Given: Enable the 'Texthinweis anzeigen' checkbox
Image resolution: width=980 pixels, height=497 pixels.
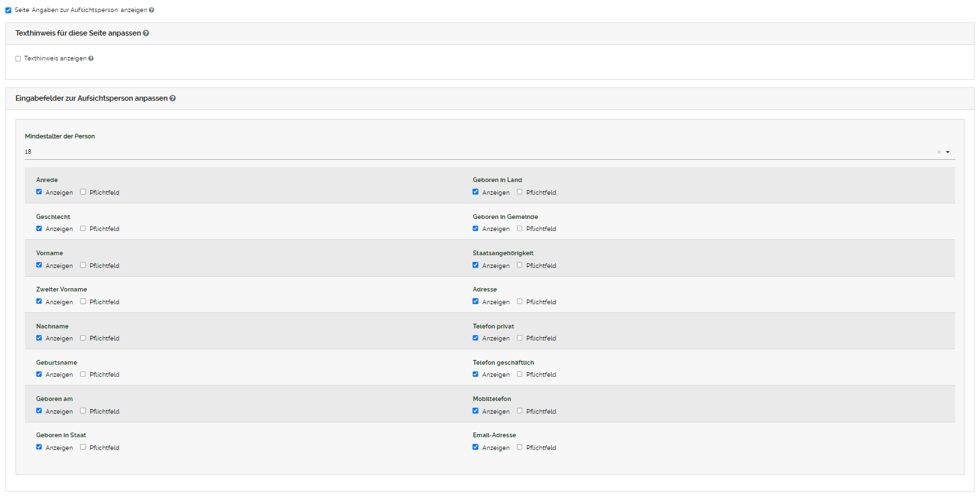Looking at the screenshot, I should [x=18, y=58].
